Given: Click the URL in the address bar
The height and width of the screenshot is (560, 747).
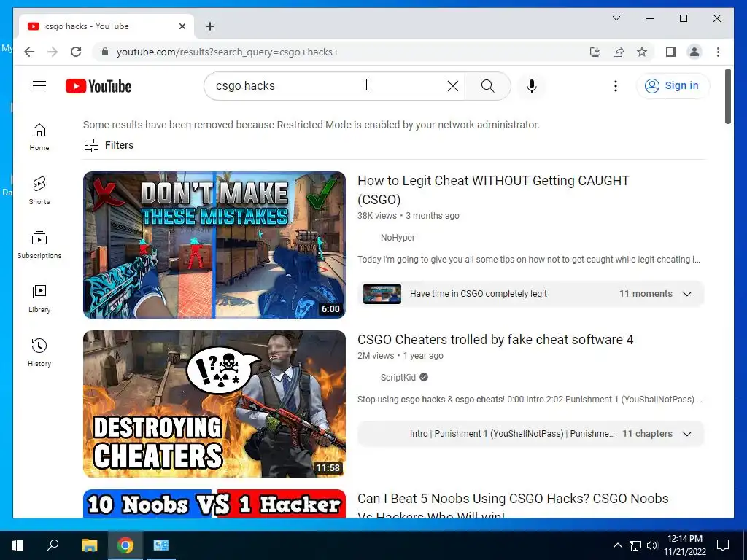Looking at the screenshot, I should 228,52.
